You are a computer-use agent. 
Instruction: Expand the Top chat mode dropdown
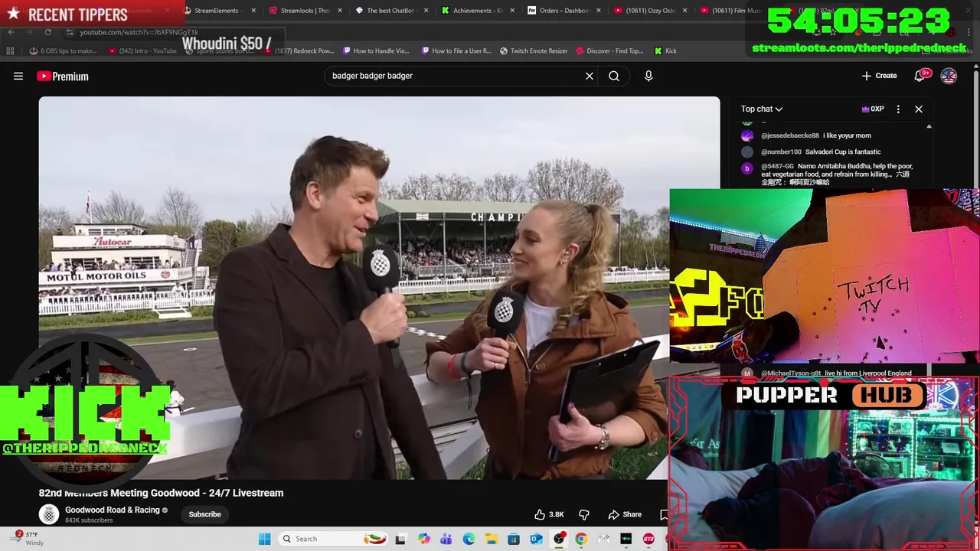coord(762,109)
